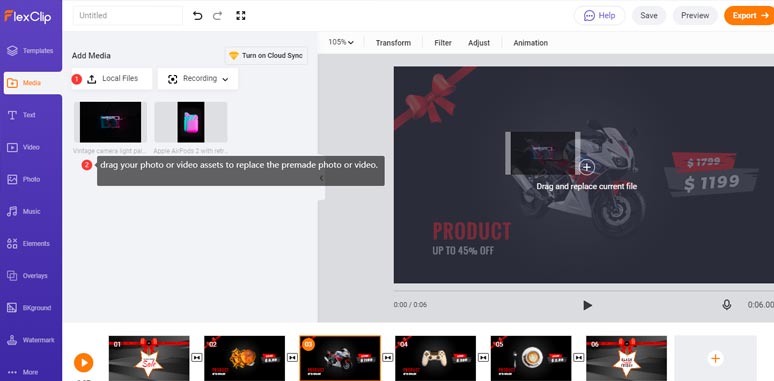Save the project
This screenshot has height=381, width=774.
(x=649, y=15)
